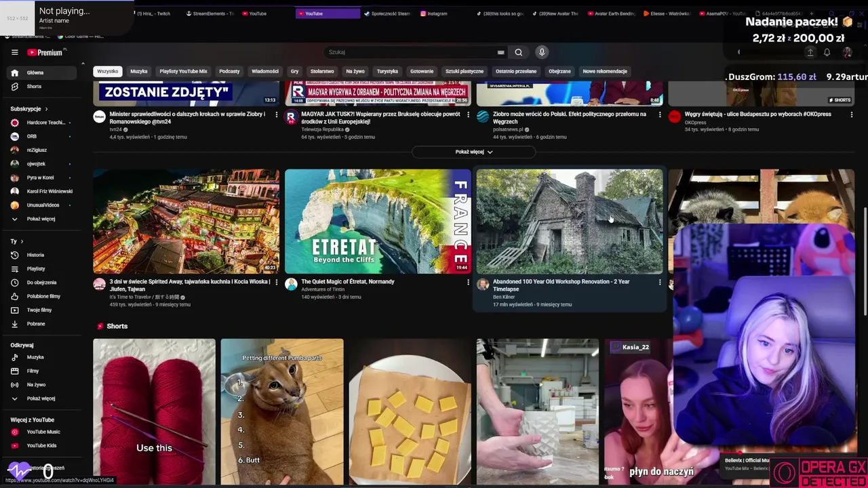Open Karol Friz Wiśniewski subscription

(x=42, y=191)
